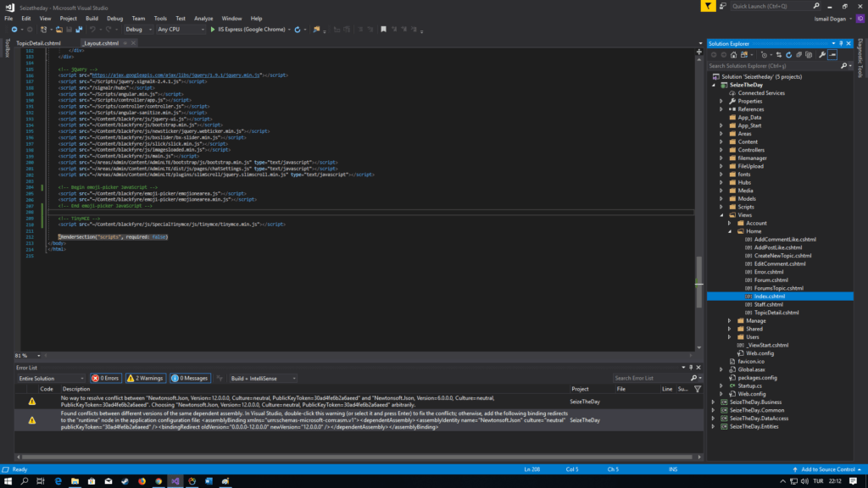Screen dimensions: 868x488
Task: Click the notifications flag icon in title bar
Action: pyautogui.click(x=708, y=6)
